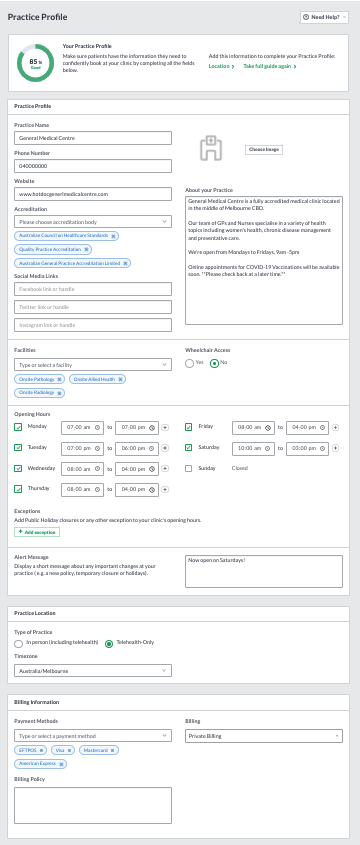Click Take full guide again link
This screenshot has height=845, width=360.
point(270,66)
